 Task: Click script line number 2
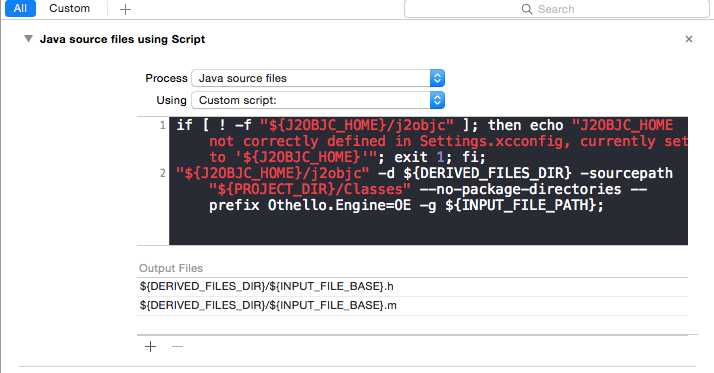[163, 173]
